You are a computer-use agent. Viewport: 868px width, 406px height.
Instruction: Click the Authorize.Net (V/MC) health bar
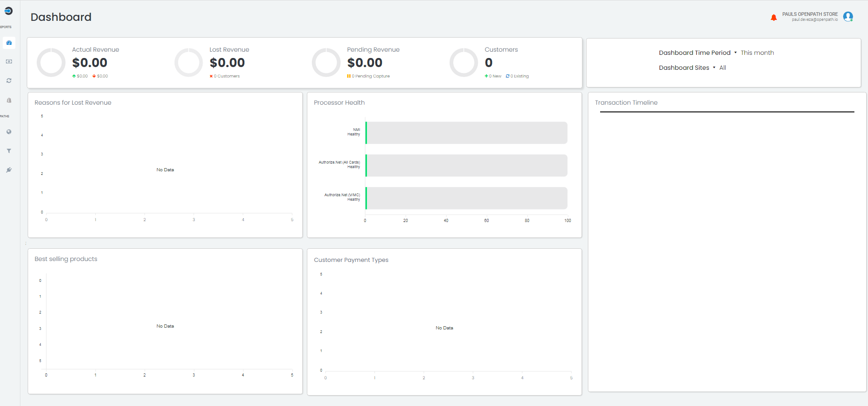click(466, 198)
